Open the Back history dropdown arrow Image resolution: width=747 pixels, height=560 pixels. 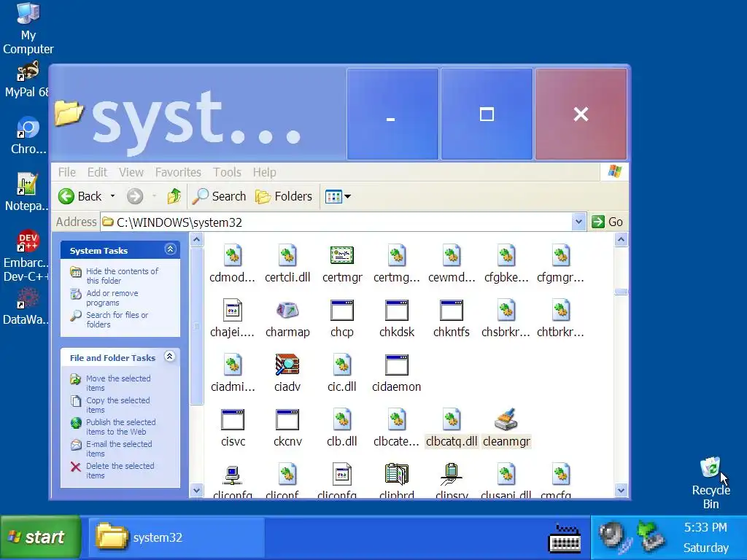[112, 196]
